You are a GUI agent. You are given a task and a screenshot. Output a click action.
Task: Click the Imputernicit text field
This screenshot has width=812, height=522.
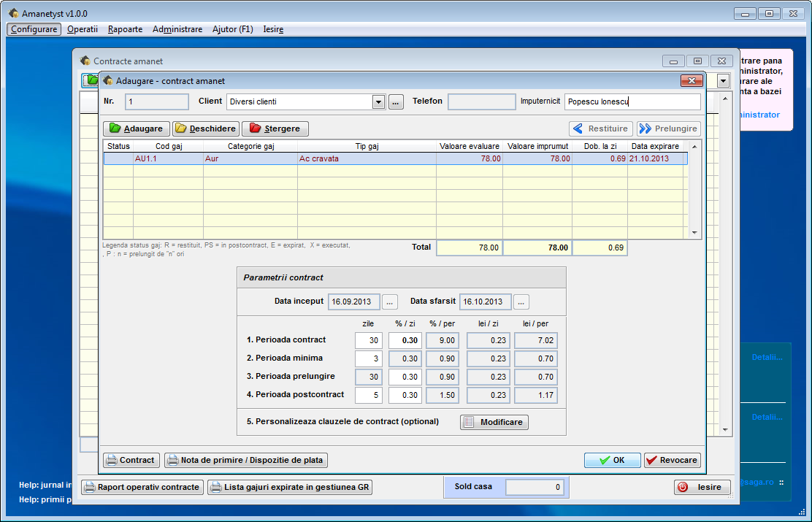pos(632,102)
